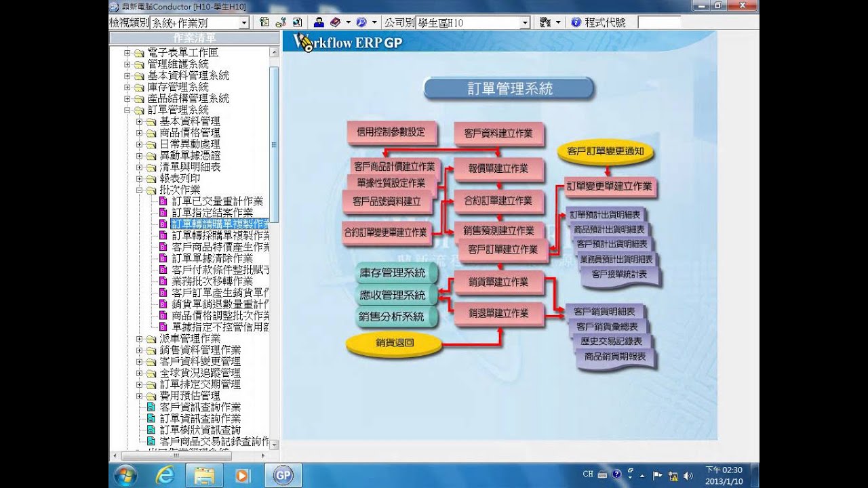Open dropdown arrow beside red book icon
Screen dimensions: 868x488
pos(348,22)
